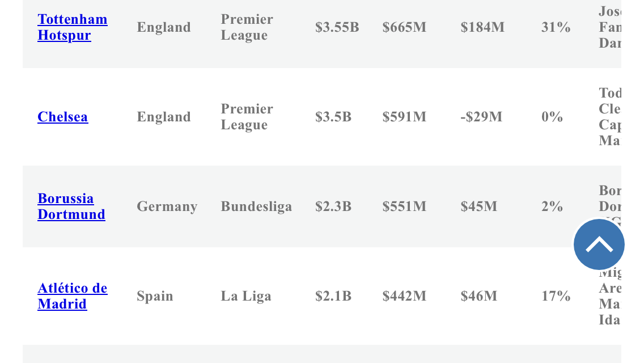
Task: Open the Tottenham Hotspur link
Action: point(73,27)
